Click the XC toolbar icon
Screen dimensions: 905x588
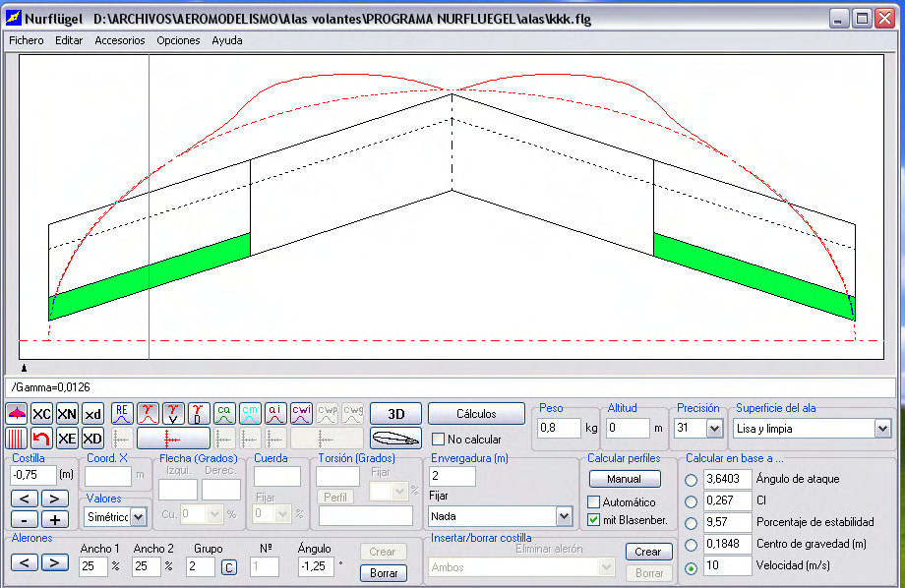tap(41, 414)
